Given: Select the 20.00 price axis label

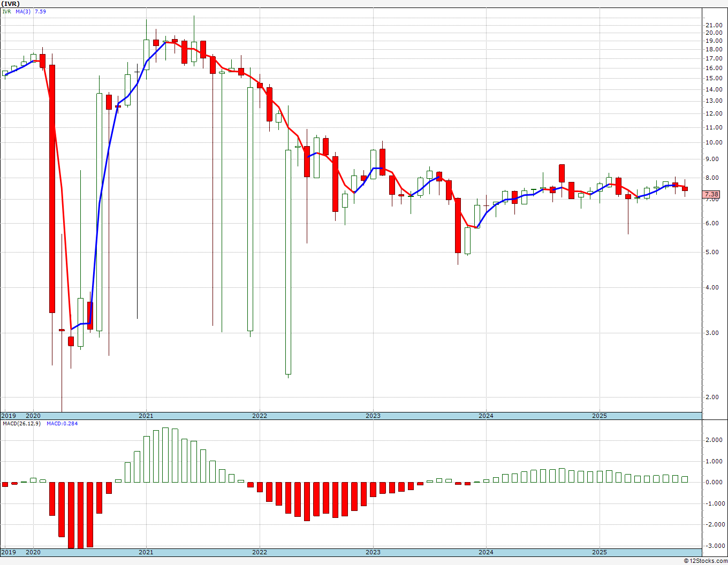Looking at the screenshot, I should [x=714, y=33].
